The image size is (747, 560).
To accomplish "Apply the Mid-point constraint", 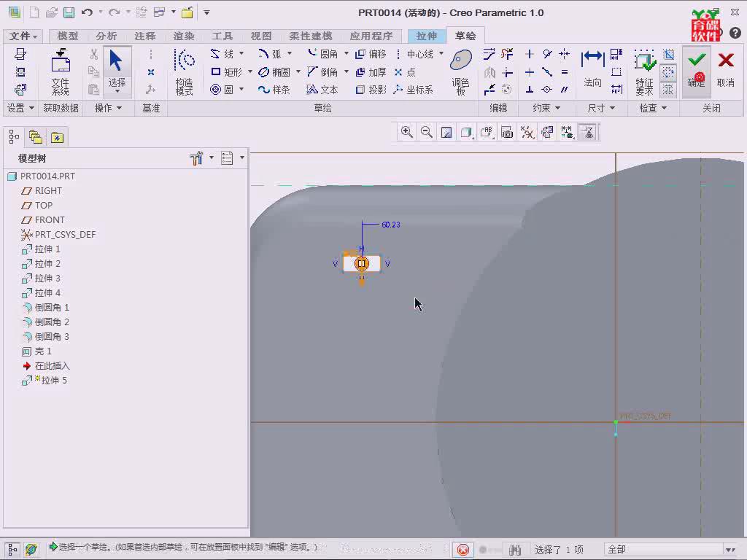I will 547,72.
